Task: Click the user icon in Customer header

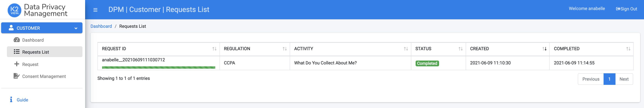Action: 11,28
